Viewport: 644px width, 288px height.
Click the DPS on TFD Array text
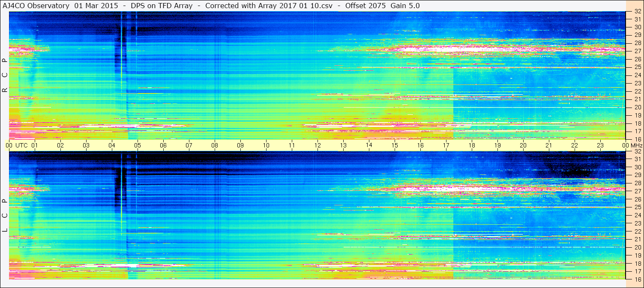click(162, 6)
